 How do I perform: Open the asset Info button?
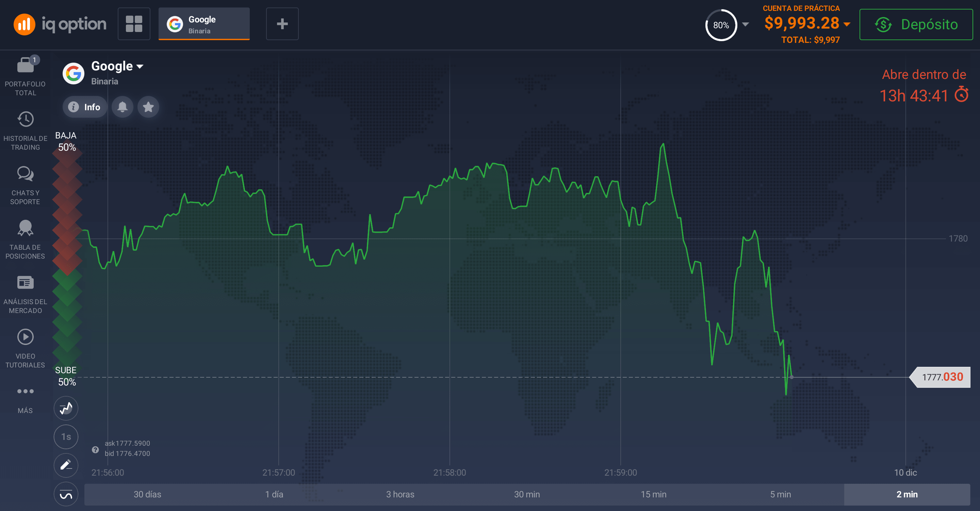[x=84, y=107]
